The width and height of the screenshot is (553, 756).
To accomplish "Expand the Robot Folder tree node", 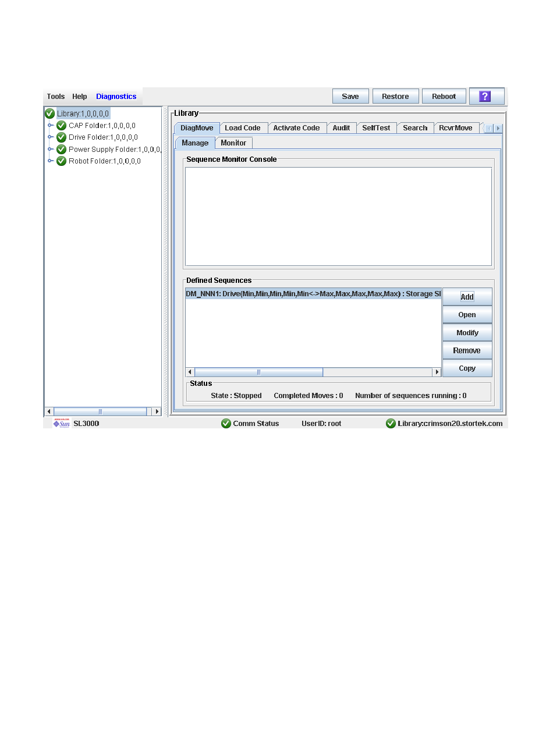I will (51, 161).
